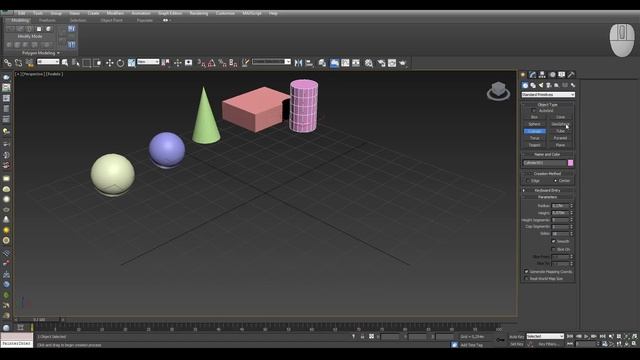The image size is (640, 360).
Task: Open the Modifiers menu
Action: 115,13
